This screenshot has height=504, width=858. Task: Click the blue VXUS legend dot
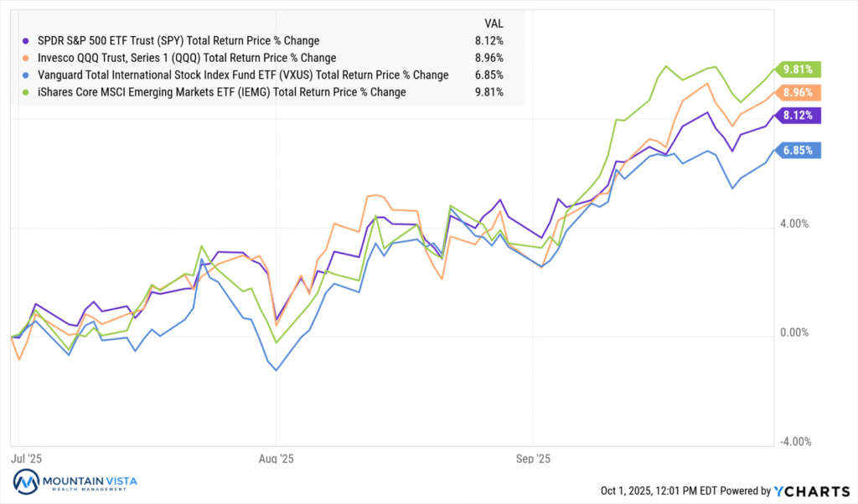click(25, 75)
